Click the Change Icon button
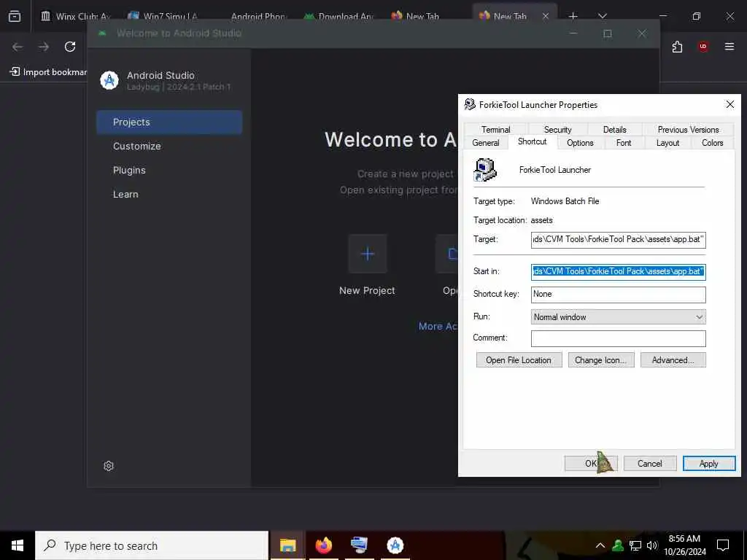 601,360
